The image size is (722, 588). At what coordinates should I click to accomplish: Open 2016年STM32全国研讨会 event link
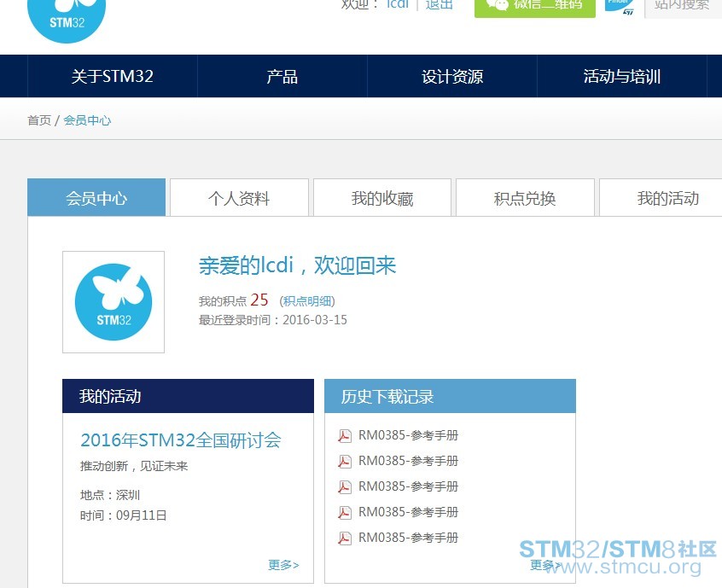[x=181, y=440]
